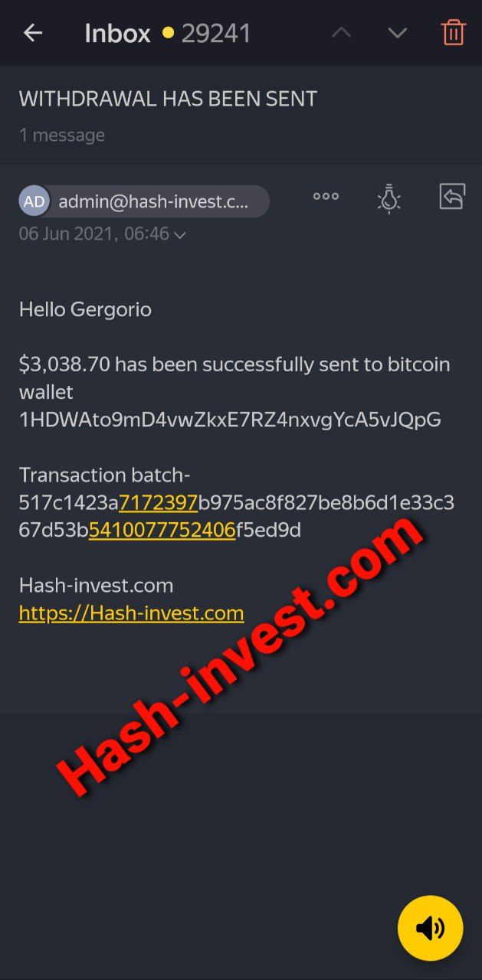Tap the yellow unread dot indicator
Viewport: 482px width, 980px height.
pyautogui.click(x=168, y=34)
